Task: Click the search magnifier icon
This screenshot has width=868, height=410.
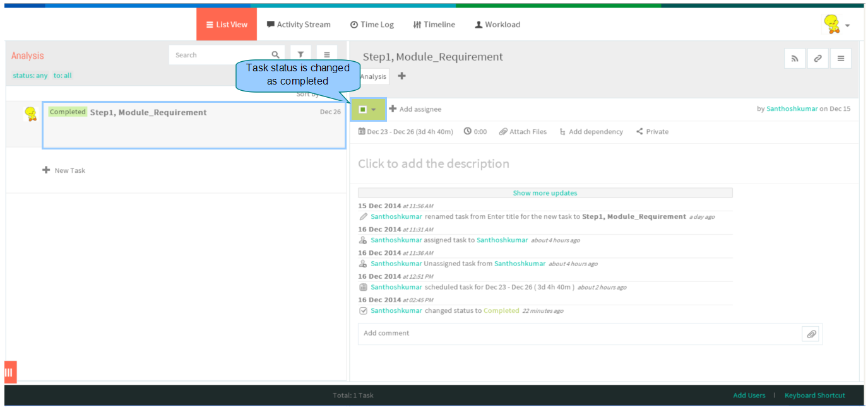Action: pyautogui.click(x=275, y=55)
